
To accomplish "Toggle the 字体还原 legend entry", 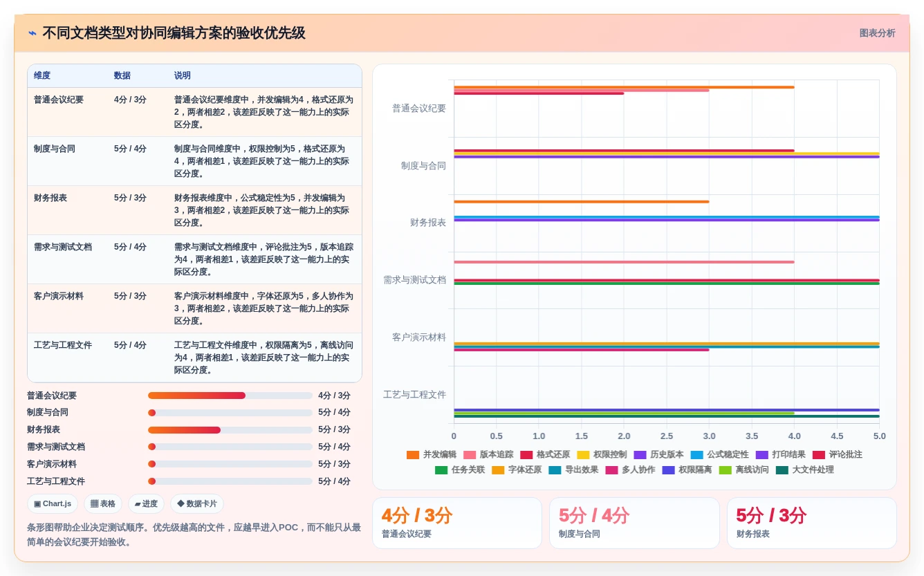I will 517,470.
